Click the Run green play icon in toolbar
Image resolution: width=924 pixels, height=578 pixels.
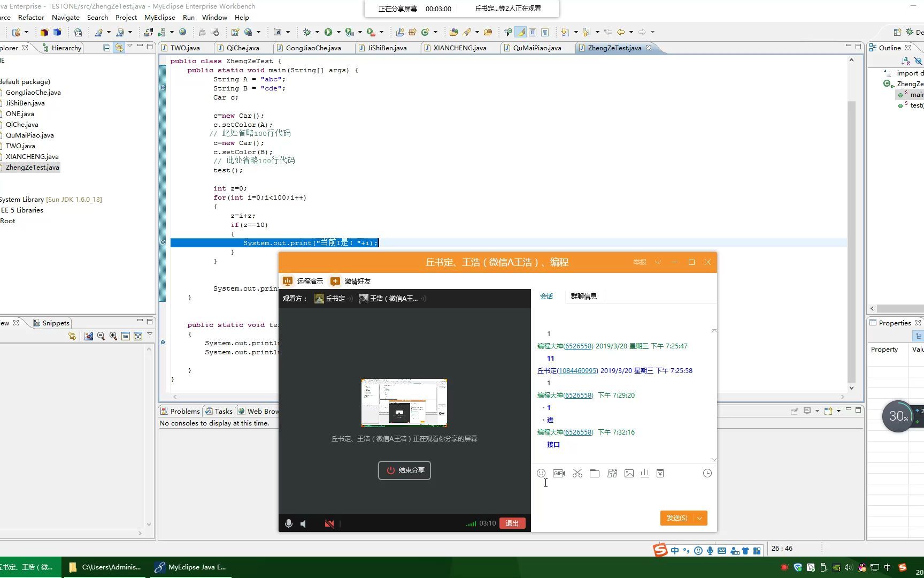point(328,32)
